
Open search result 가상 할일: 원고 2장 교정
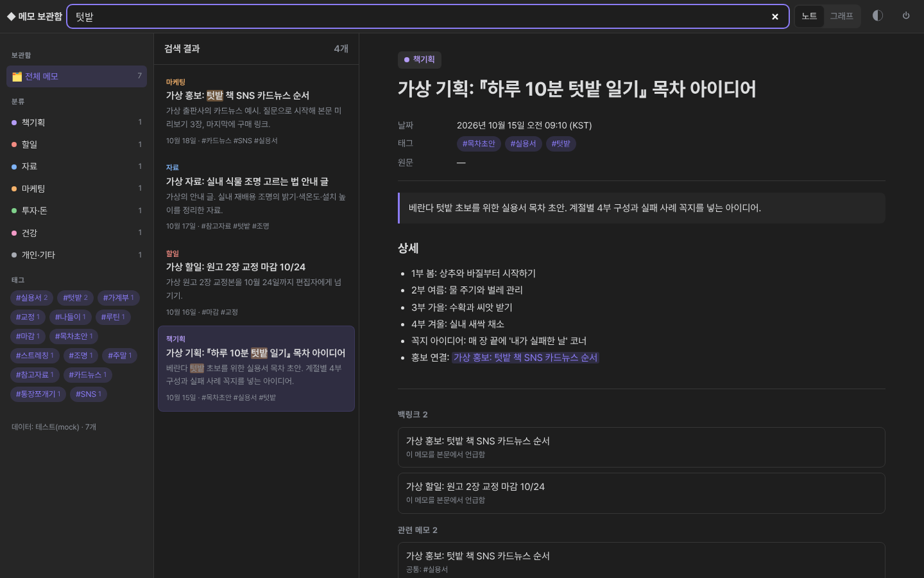pyautogui.click(x=256, y=283)
